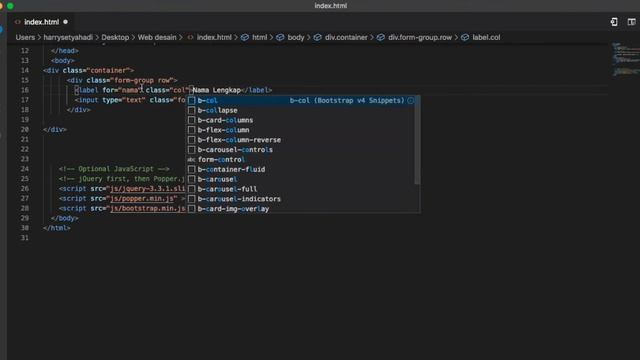Open the div.form-group.row breadcrumb symbol
This screenshot has width=640, height=360.
click(x=420, y=37)
